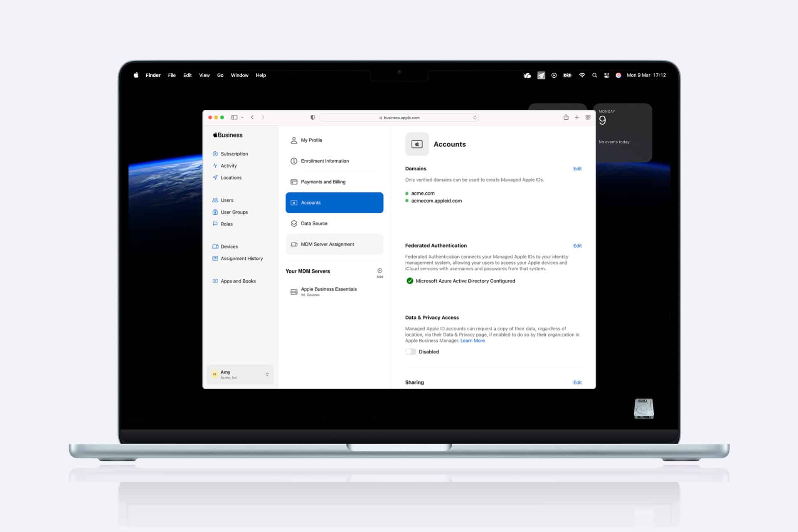Show the tab overview grid
Screen dimensions: 798x532
tap(588, 117)
